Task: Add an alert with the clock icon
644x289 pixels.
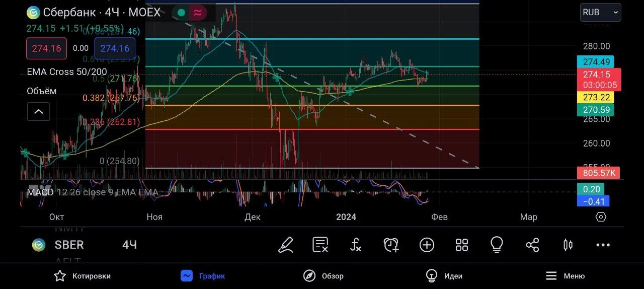Action: [x=391, y=245]
